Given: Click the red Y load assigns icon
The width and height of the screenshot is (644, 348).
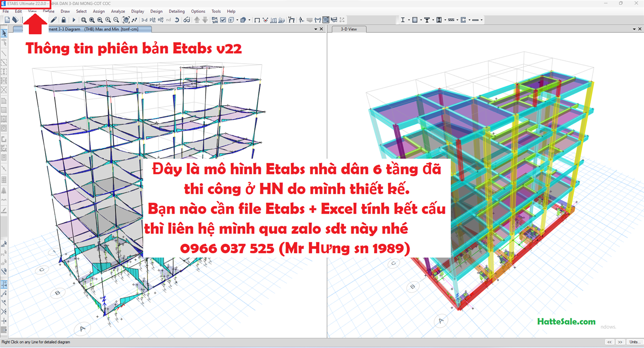Looking at the screenshot, I should (x=265, y=20).
